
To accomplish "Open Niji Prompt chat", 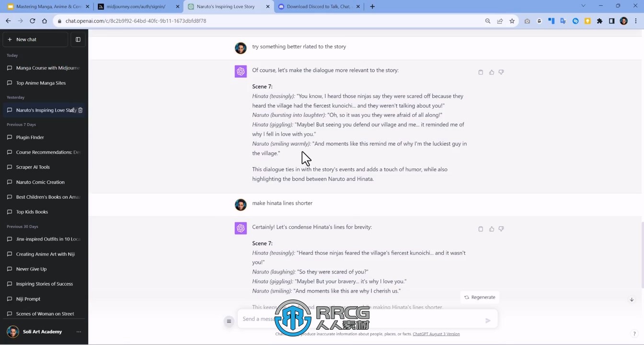I will point(44,299).
